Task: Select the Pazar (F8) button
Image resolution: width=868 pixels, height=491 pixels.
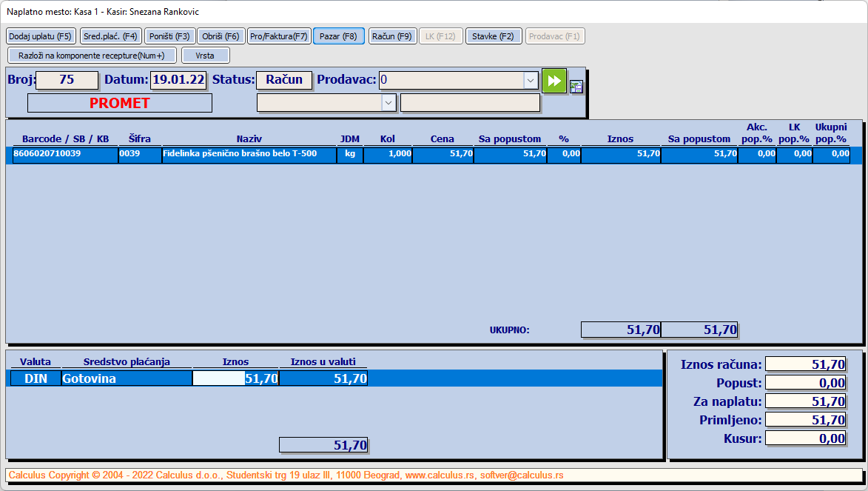Action: coord(339,36)
